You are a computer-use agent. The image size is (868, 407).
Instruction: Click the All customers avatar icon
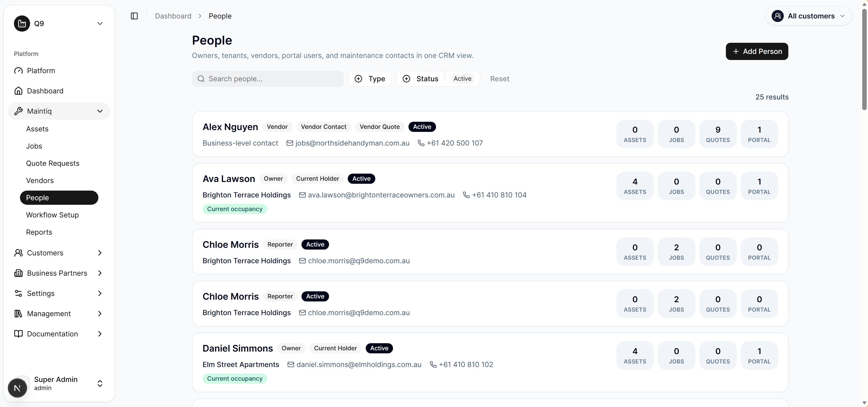[x=777, y=16]
